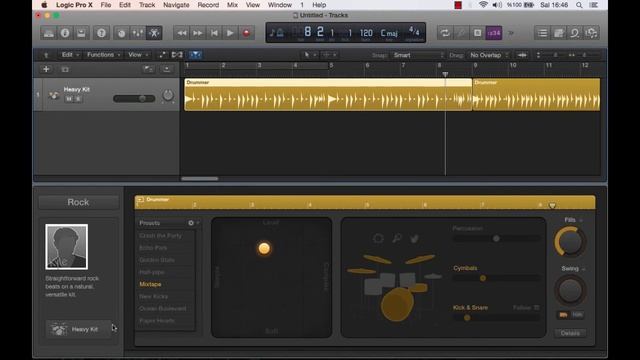640x360 pixels.
Task: Open the Mixer button
Action: (x=138, y=33)
